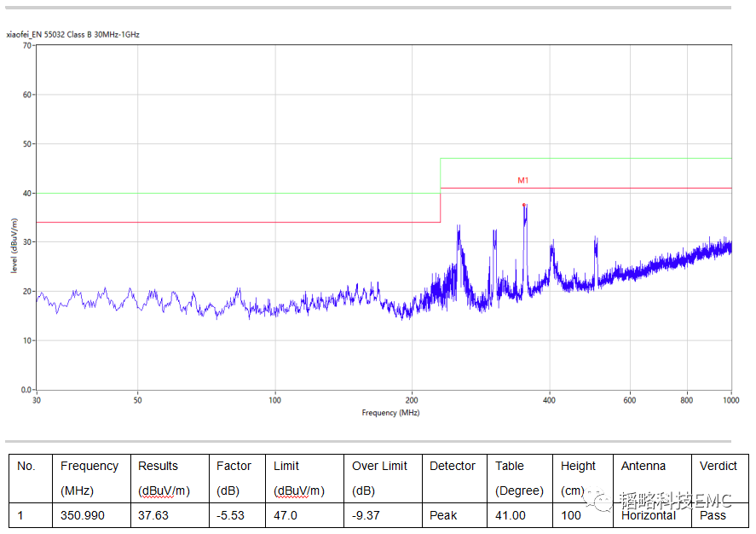
Task: Select the -9.37 over limit cell
Action: [x=367, y=515]
